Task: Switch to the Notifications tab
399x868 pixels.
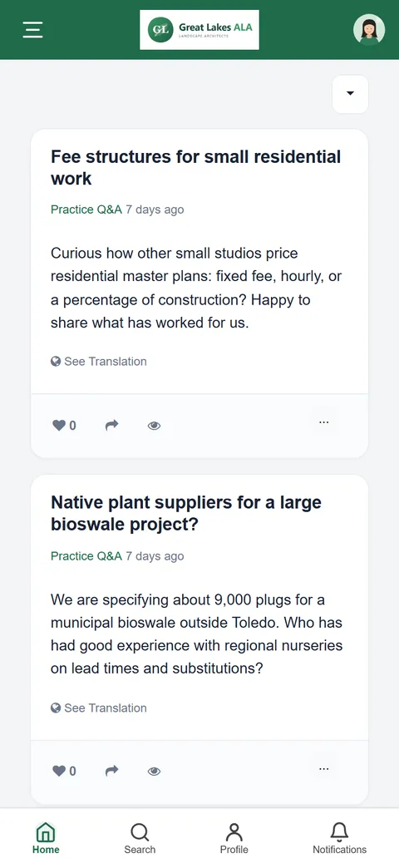Action: pyautogui.click(x=339, y=838)
